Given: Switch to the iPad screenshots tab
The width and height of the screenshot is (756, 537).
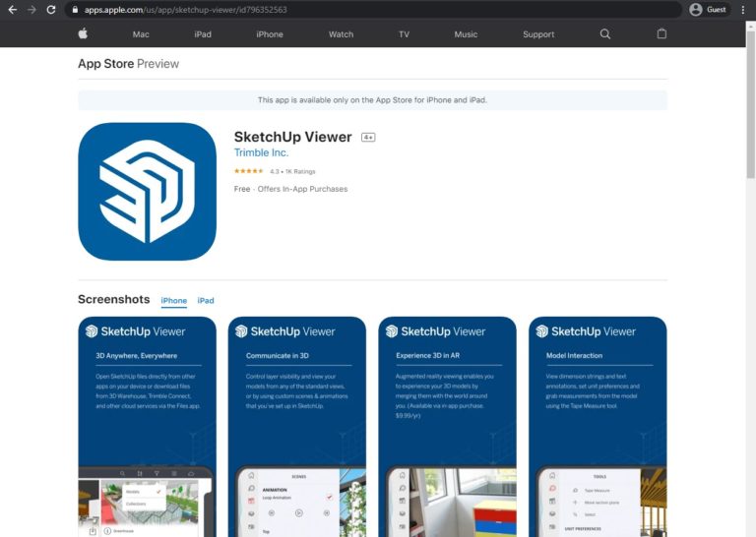Looking at the screenshot, I should [206, 301].
